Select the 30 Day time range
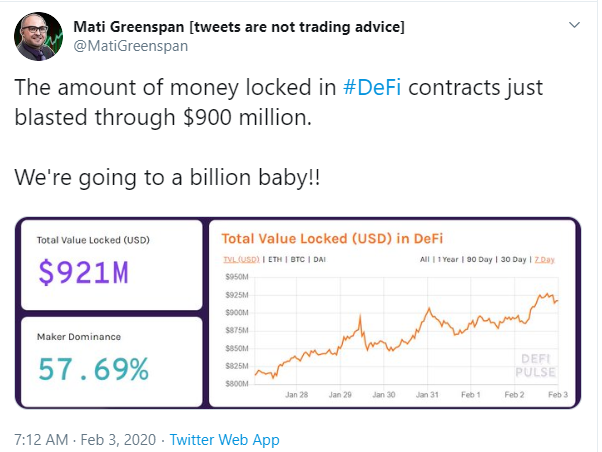602x452 pixels. (x=513, y=260)
